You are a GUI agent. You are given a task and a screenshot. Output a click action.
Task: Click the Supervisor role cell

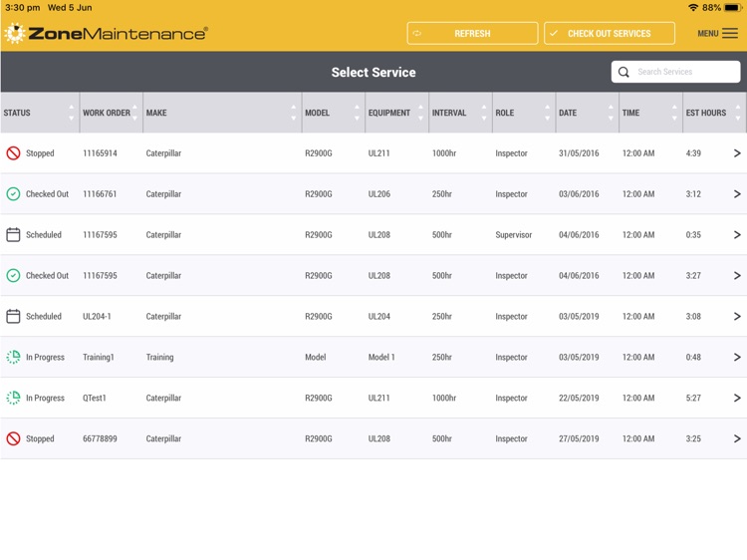(x=514, y=234)
